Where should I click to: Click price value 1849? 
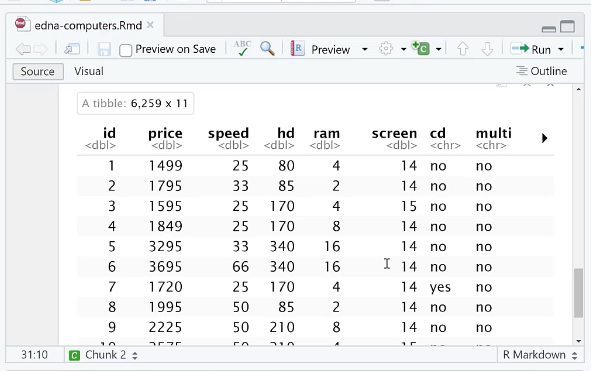[x=165, y=226]
